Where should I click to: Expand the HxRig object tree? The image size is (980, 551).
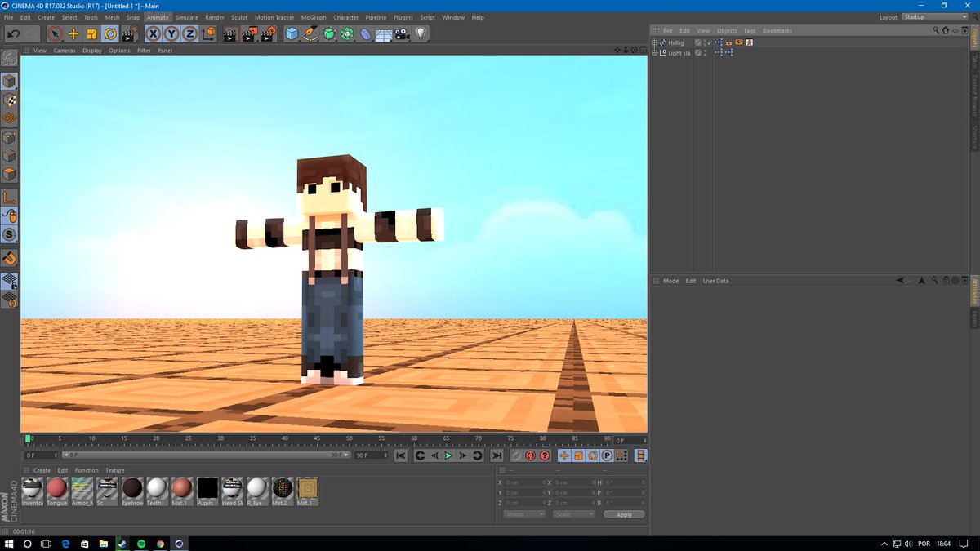[654, 42]
